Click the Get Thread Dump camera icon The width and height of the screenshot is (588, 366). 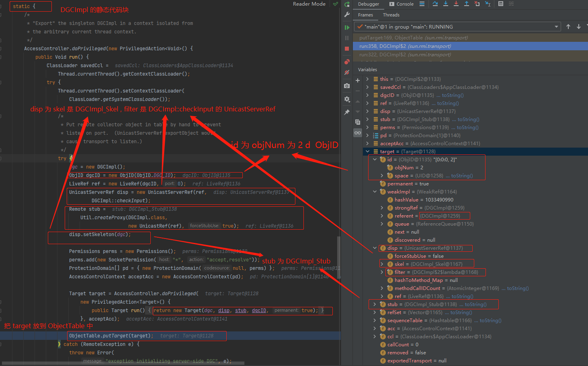coord(347,86)
